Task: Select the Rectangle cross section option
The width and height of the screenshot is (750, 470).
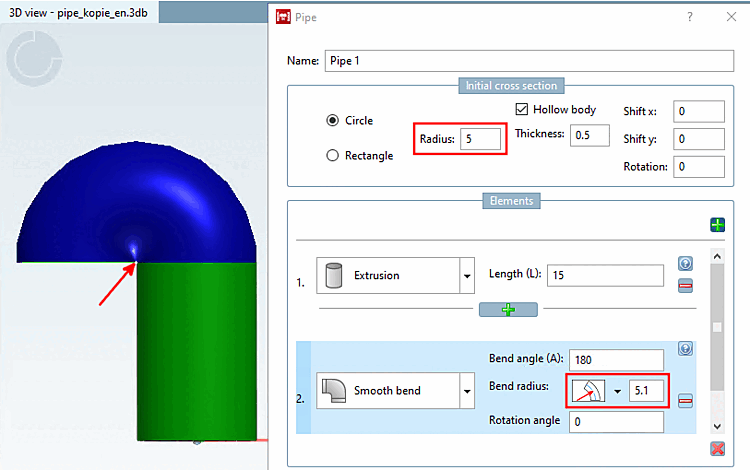Action: pos(332,155)
